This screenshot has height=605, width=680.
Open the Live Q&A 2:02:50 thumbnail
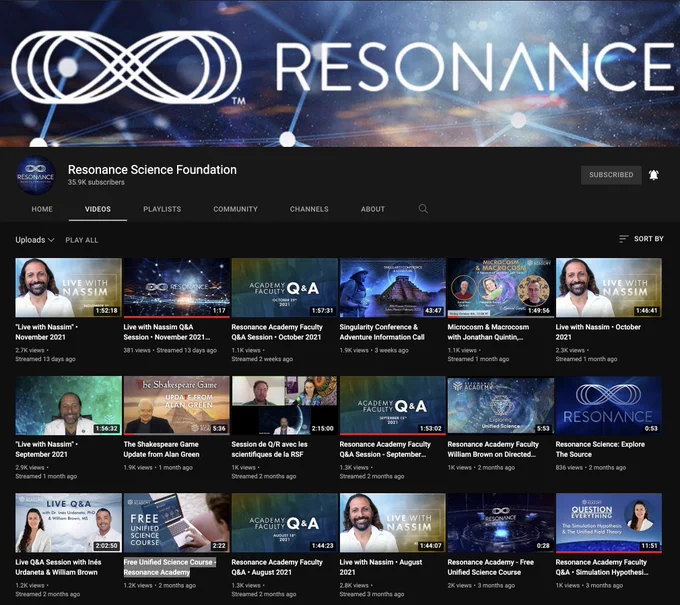click(x=69, y=523)
